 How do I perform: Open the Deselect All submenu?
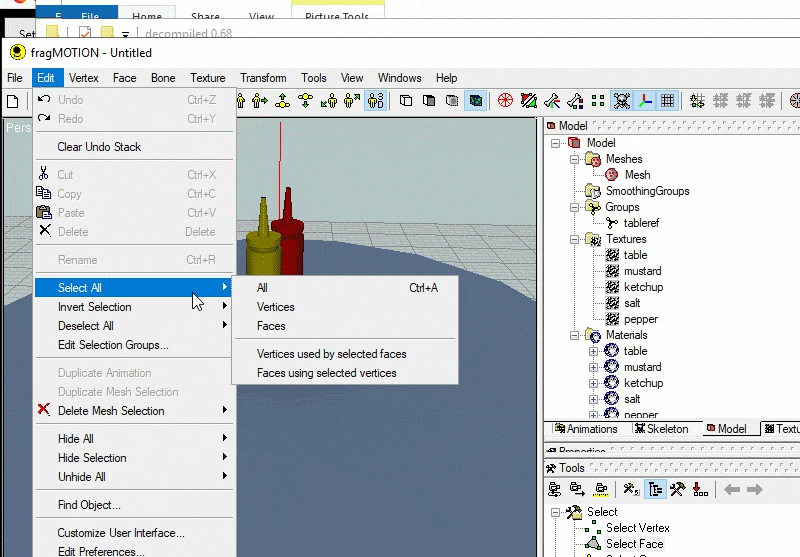(134, 326)
